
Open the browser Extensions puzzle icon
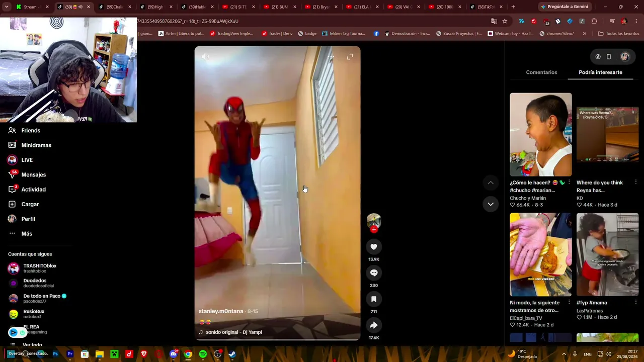pos(594,21)
